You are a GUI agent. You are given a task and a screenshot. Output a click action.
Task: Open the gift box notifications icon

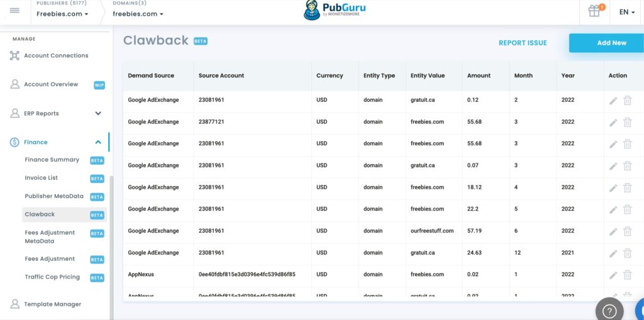click(x=594, y=11)
